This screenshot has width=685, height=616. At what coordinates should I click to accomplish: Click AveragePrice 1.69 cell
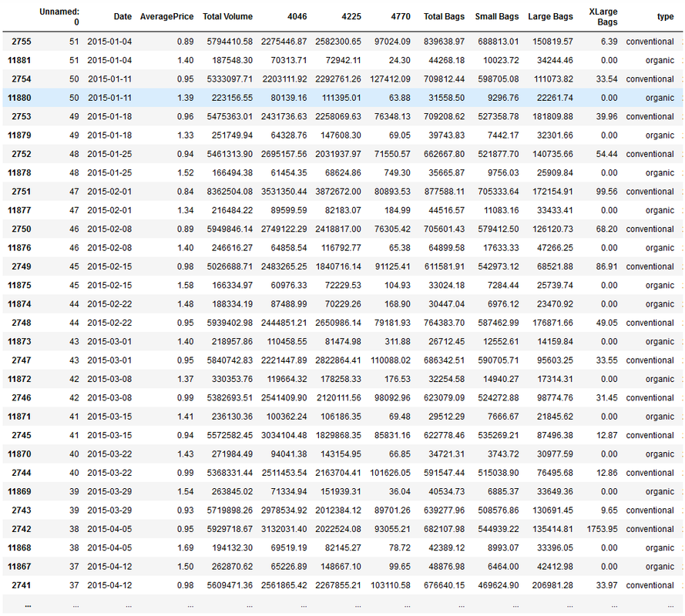tap(186, 548)
